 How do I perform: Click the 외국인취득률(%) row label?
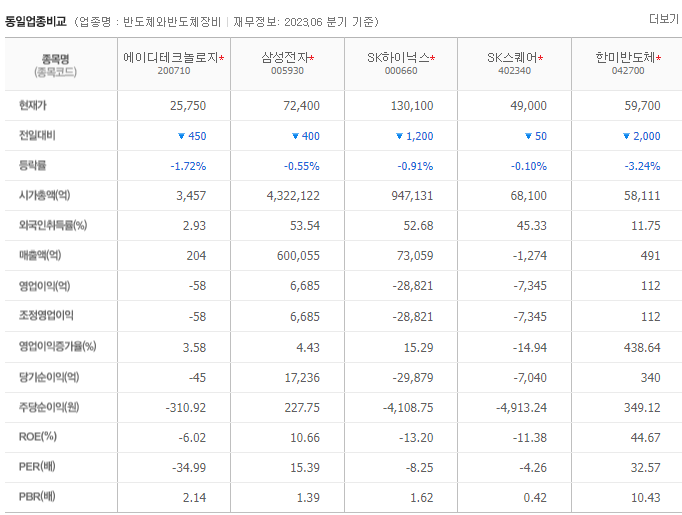click(53, 225)
